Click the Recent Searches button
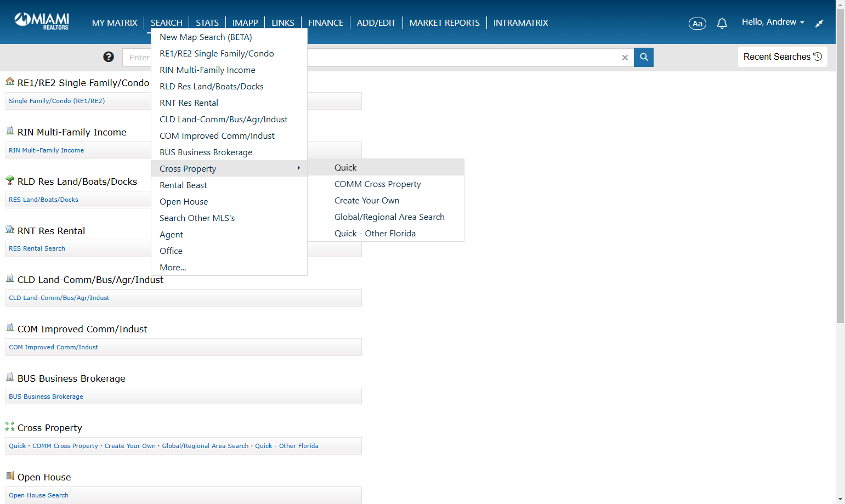The width and height of the screenshot is (845, 504). click(x=782, y=56)
